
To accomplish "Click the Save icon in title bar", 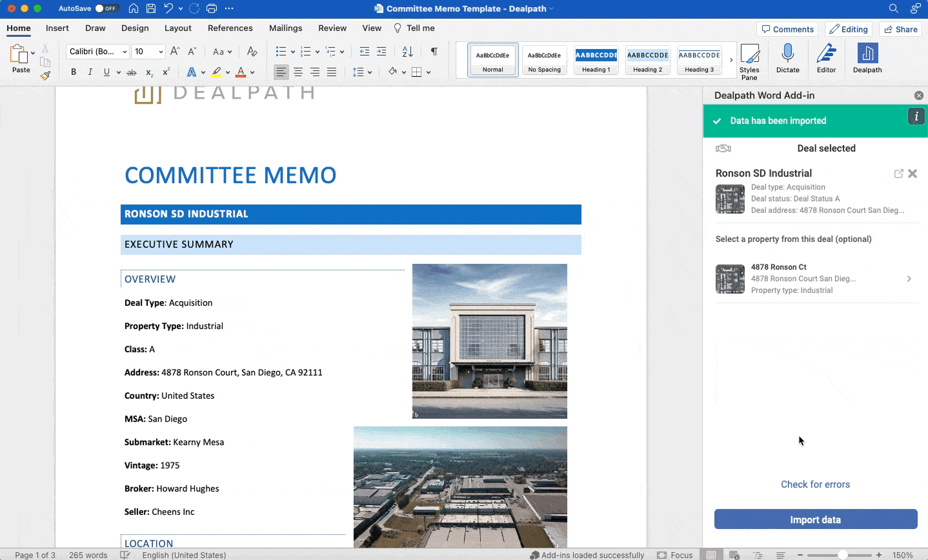I will pos(150,8).
